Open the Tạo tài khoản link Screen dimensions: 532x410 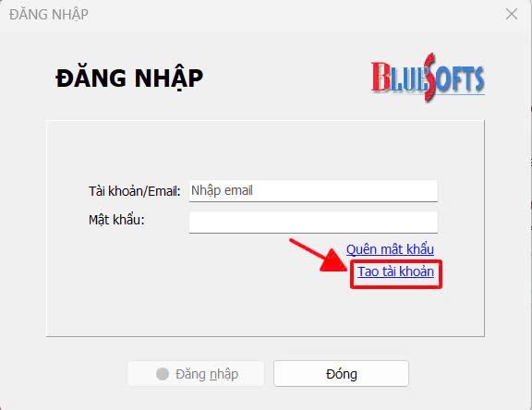pos(395,272)
